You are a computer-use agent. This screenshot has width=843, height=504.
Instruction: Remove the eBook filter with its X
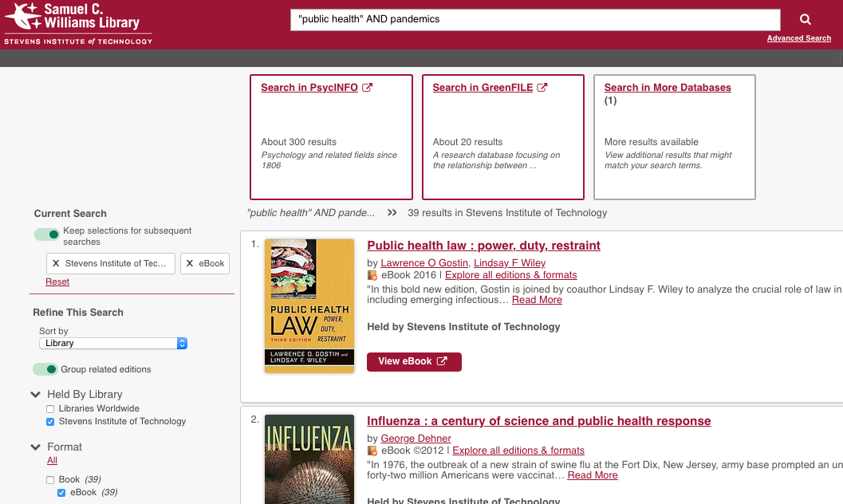(190, 263)
